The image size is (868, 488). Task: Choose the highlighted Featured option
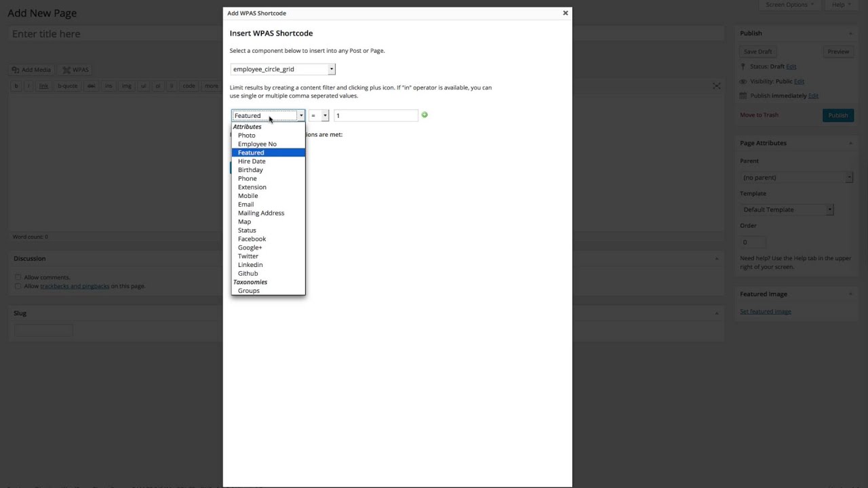tap(269, 152)
